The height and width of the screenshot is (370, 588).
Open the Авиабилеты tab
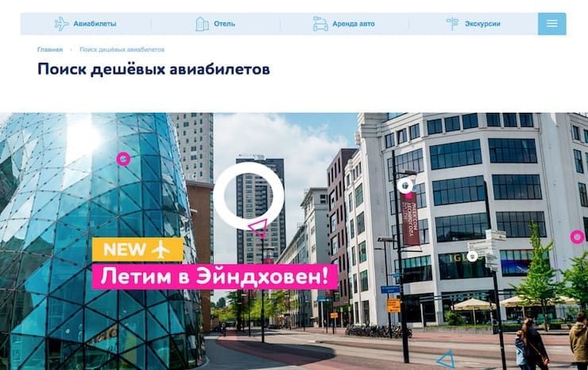[86, 24]
